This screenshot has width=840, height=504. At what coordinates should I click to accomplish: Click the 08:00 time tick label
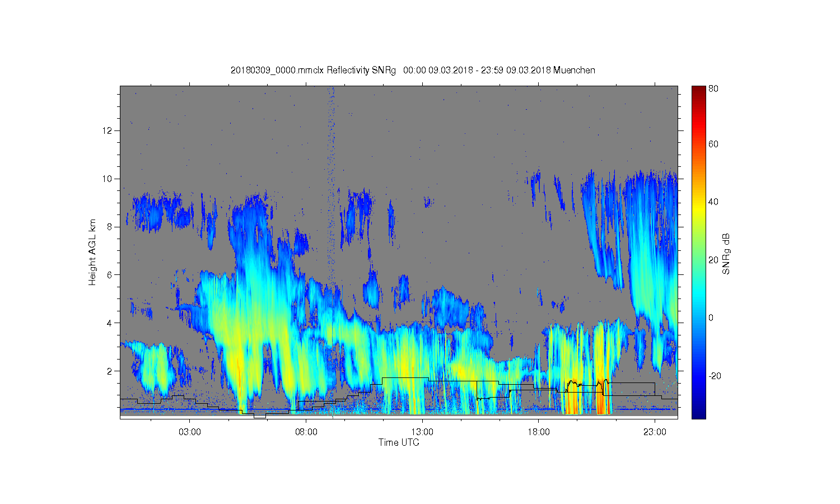point(306,432)
